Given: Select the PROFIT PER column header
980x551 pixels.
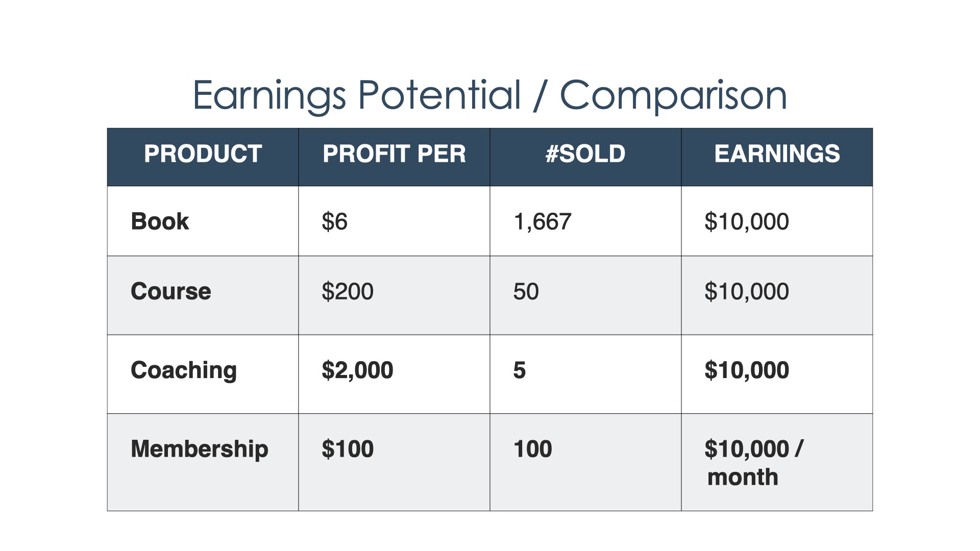Looking at the screenshot, I should (x=394, y=157).
